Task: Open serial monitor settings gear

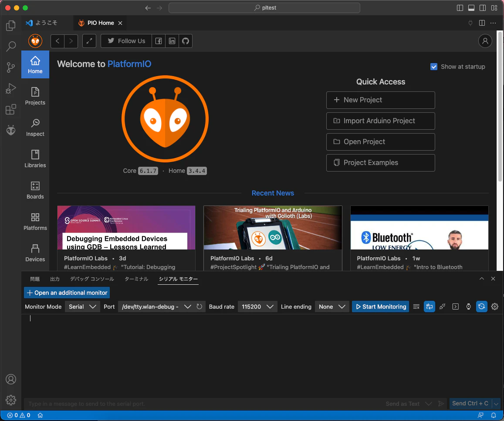Action: [x=495, y=306]
